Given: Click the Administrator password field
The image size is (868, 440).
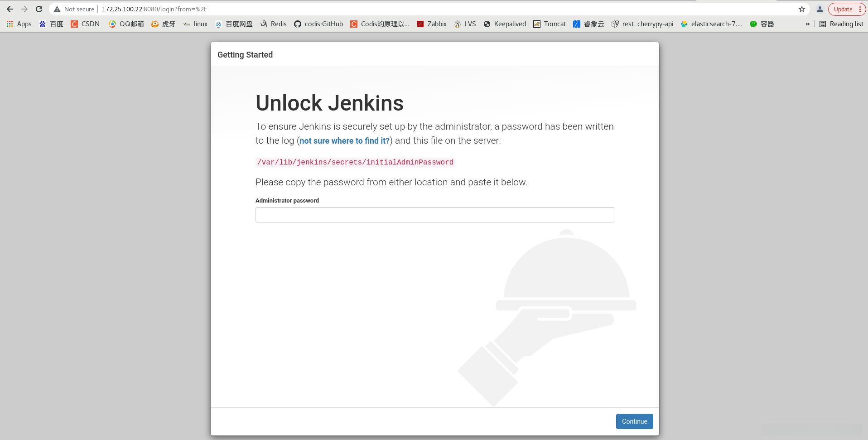Looking at the screenshot, I should pos(435,215).
